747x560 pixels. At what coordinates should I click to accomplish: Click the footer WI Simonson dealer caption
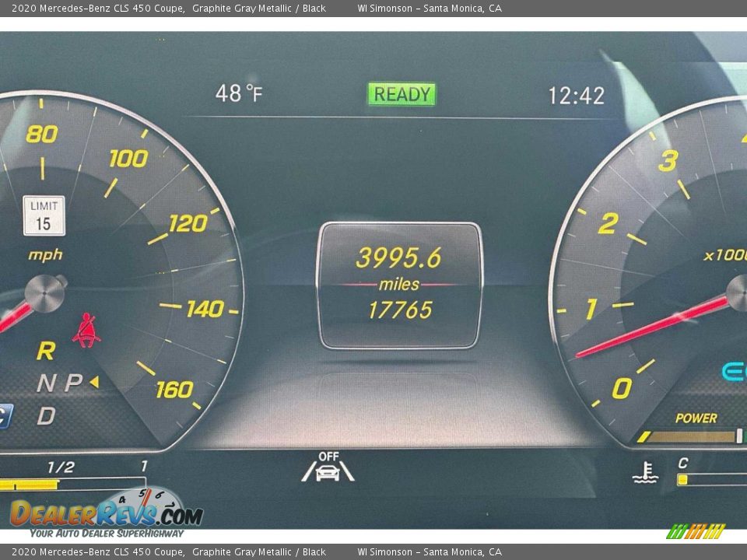pos(430,552)
